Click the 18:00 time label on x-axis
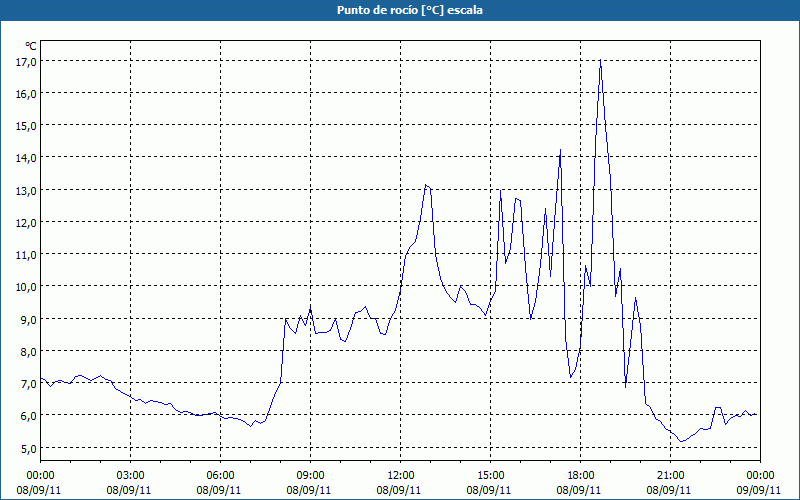Image resolution: width=800 pixels, height=500 pixels. [x=581, y=476]
